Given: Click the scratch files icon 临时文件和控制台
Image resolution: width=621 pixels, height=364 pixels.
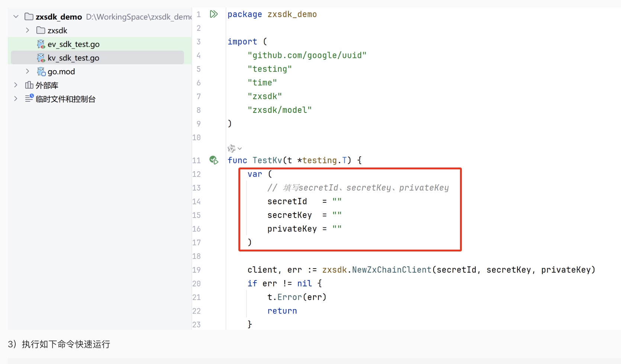Looking at the screenshot, I should pos(29,98).
